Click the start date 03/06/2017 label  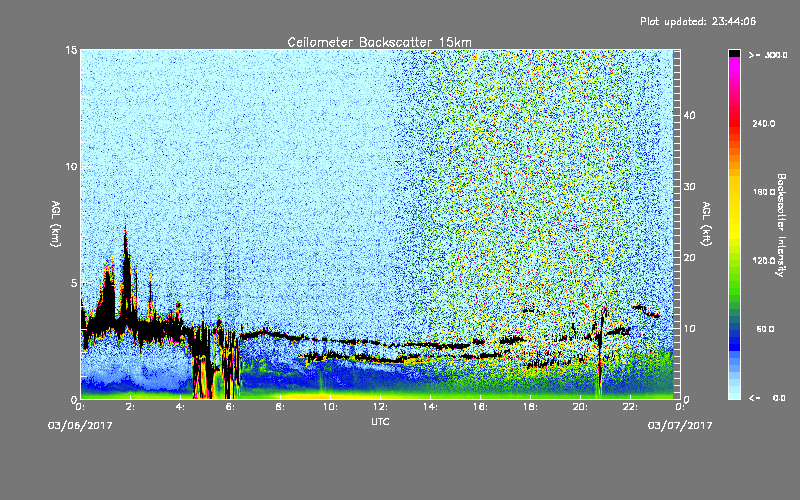[80, 425]
